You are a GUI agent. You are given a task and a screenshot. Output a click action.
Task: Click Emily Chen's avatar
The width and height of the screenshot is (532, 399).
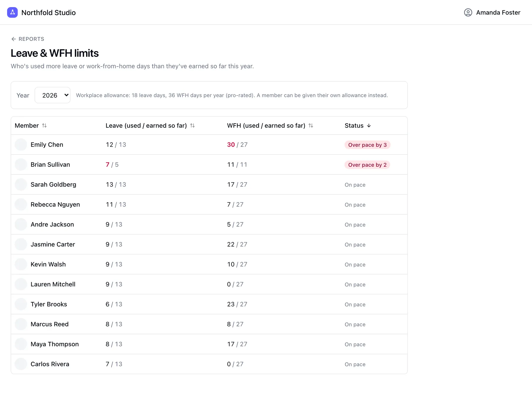(x=21, y=145)
